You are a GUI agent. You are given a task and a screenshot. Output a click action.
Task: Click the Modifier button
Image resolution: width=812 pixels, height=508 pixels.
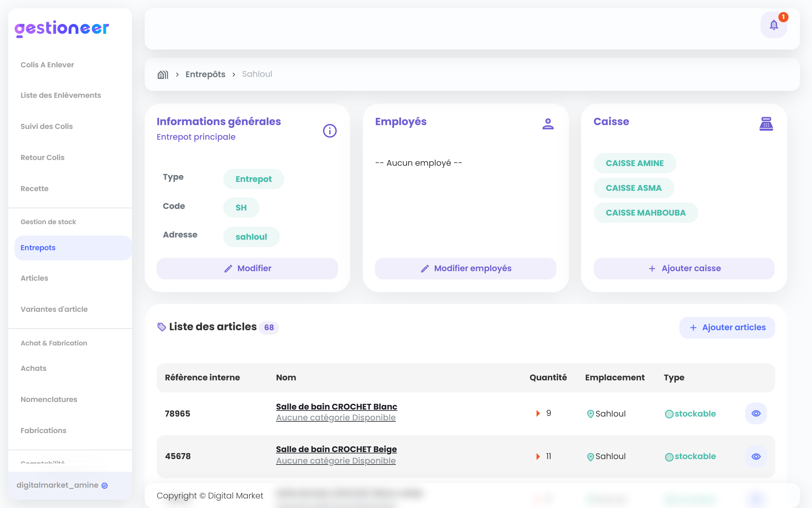click(247, 269)
